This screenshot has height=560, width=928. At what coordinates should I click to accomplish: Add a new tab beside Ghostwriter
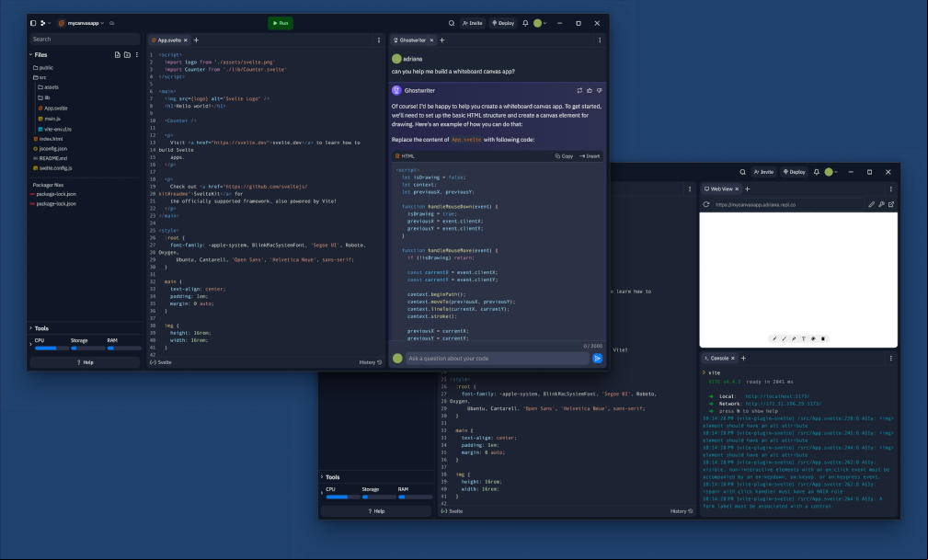[x=442, y=40]
